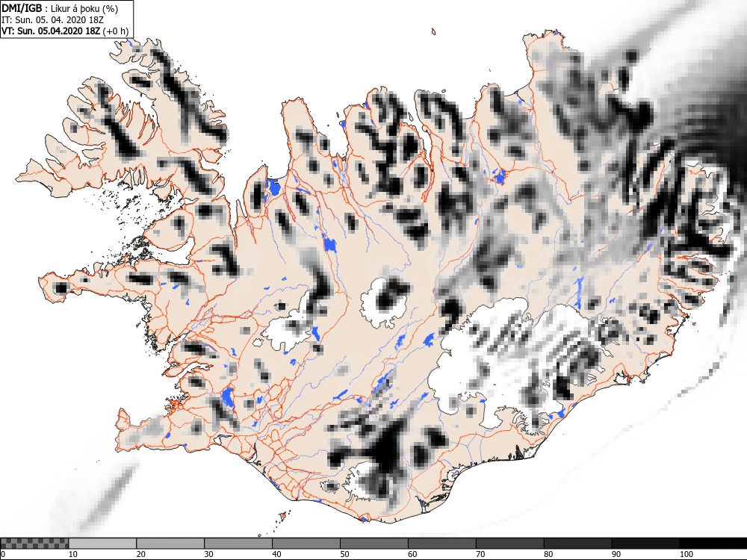Image resolution: width=747 pixels, height=560 pixels.
Task: Click the legend label '20'
Action: coord(141,554)
